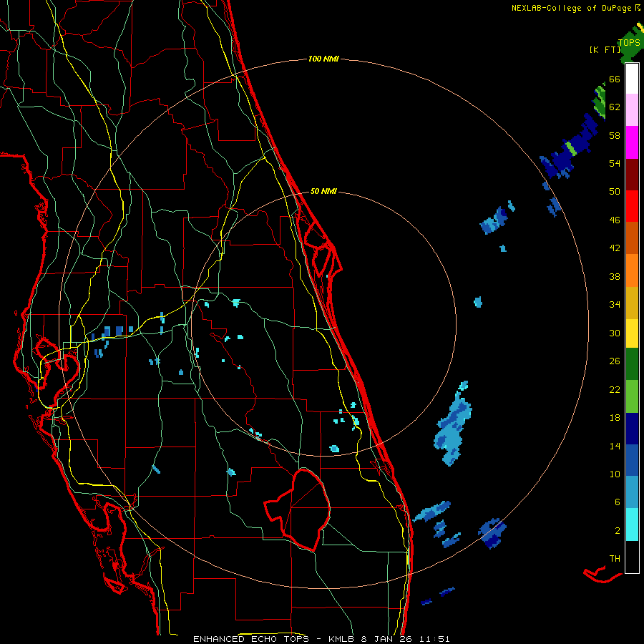Select the light blue legend swatch

[632, 492]
